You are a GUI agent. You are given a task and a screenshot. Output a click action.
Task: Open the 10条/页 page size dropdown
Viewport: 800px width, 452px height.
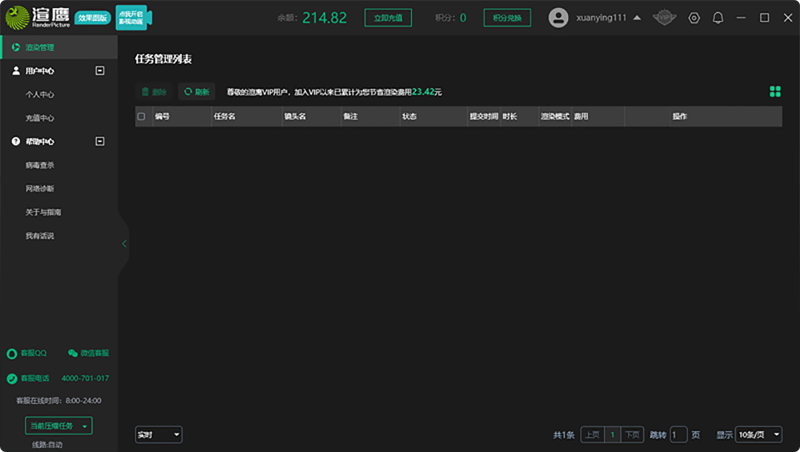(x=758, y=435)
